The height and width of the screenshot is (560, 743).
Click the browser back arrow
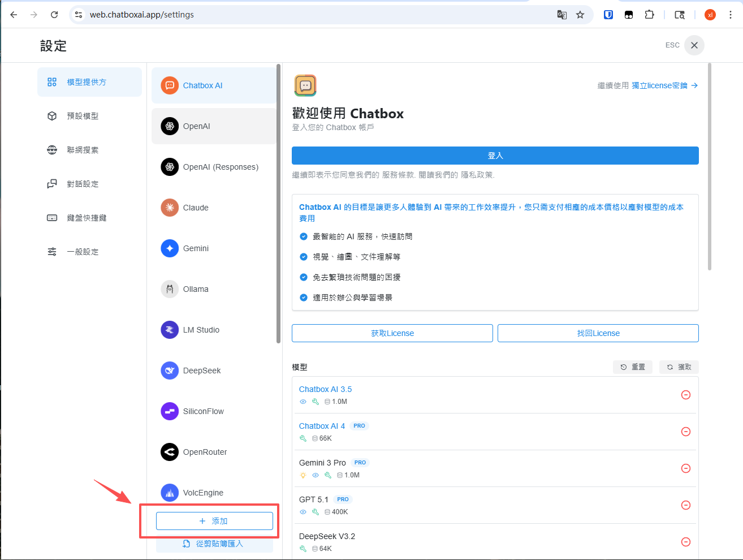pos(14,15)
